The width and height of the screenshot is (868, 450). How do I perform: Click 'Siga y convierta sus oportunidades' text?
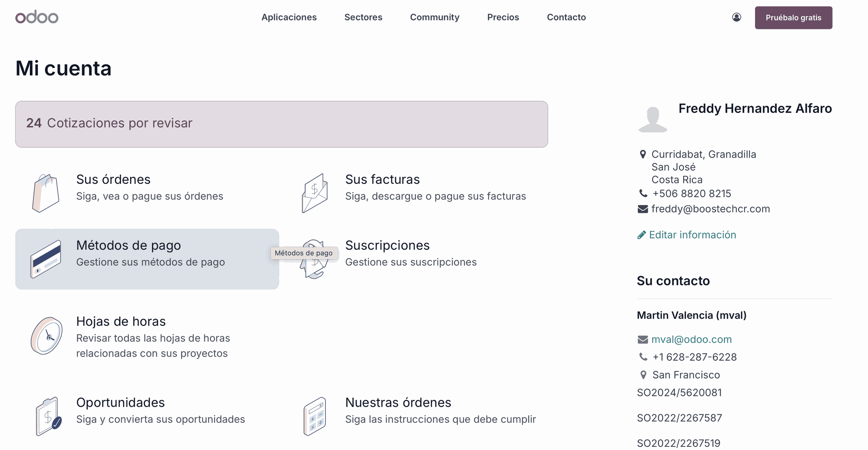160,420
